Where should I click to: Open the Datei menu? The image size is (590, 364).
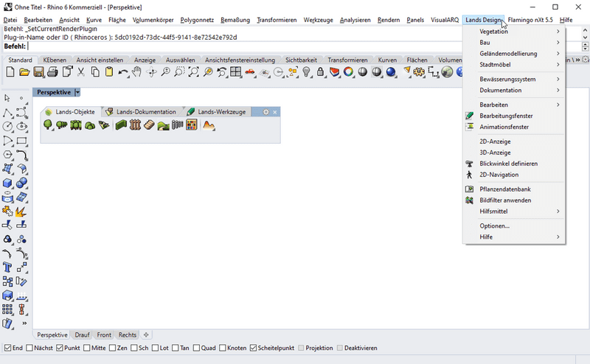click(x=10, y=20)
